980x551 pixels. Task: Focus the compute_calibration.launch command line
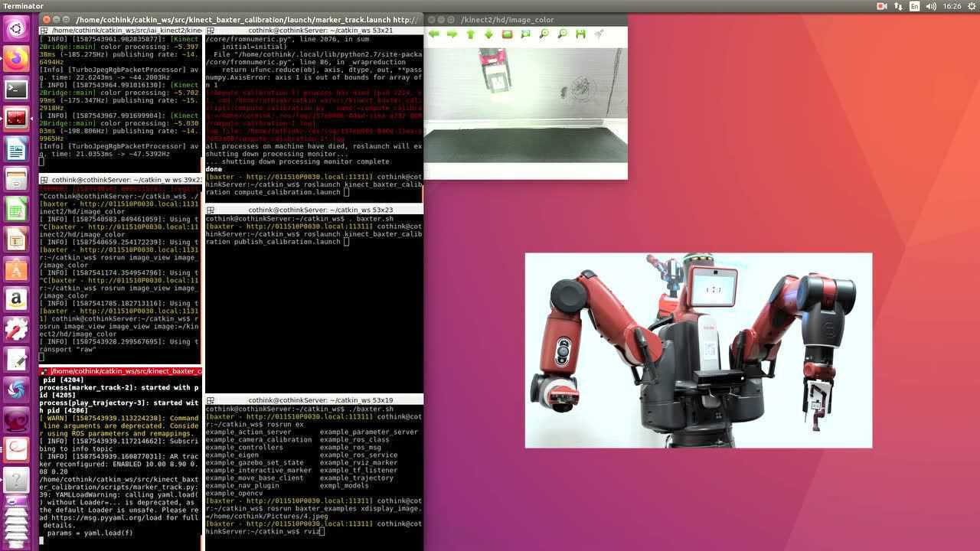(314, 188)
